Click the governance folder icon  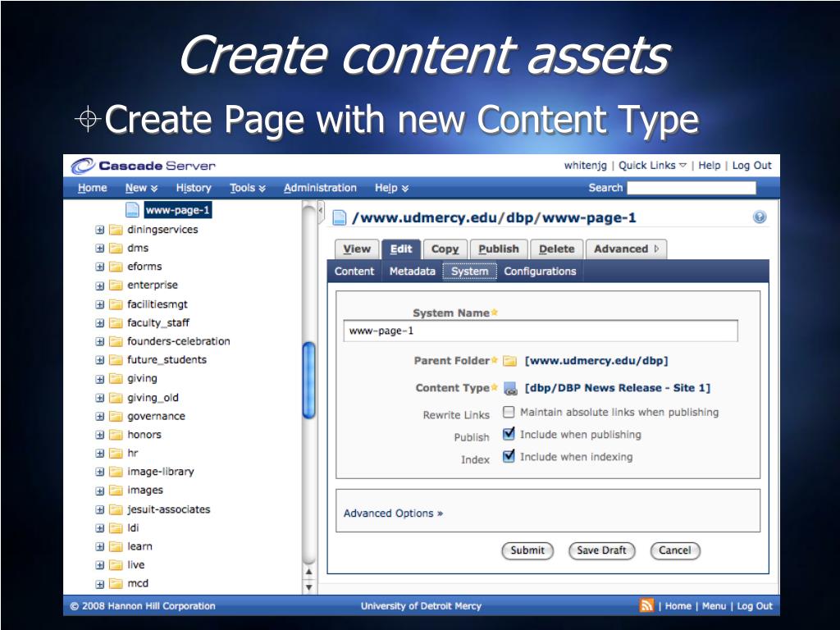pos(116,416)
